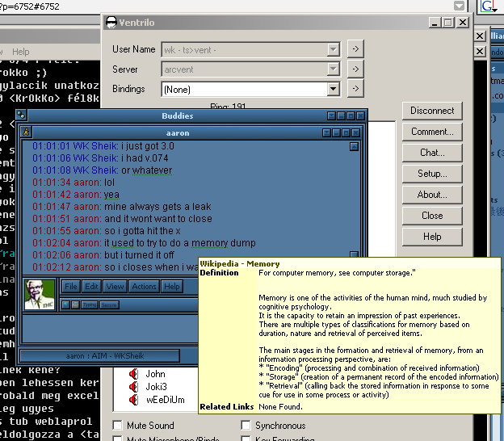Select 'aaron : AIM - WKSheik' tab
504x441 pixels.
pos(99,356)
